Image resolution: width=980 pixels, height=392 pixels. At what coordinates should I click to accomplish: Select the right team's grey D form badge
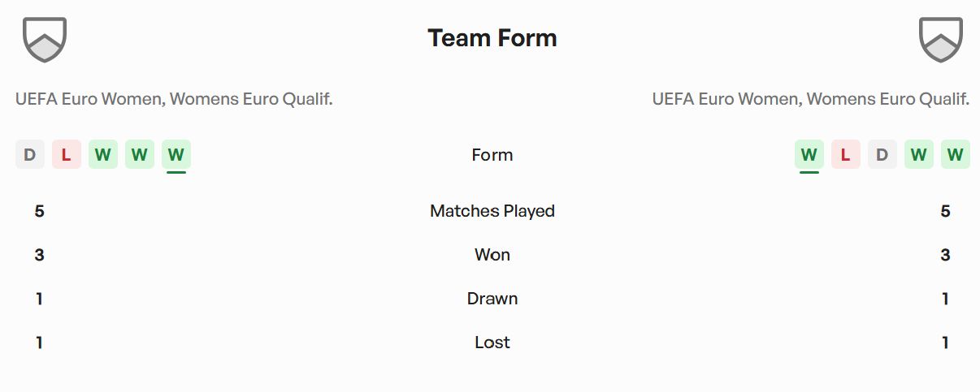point(882,154)
